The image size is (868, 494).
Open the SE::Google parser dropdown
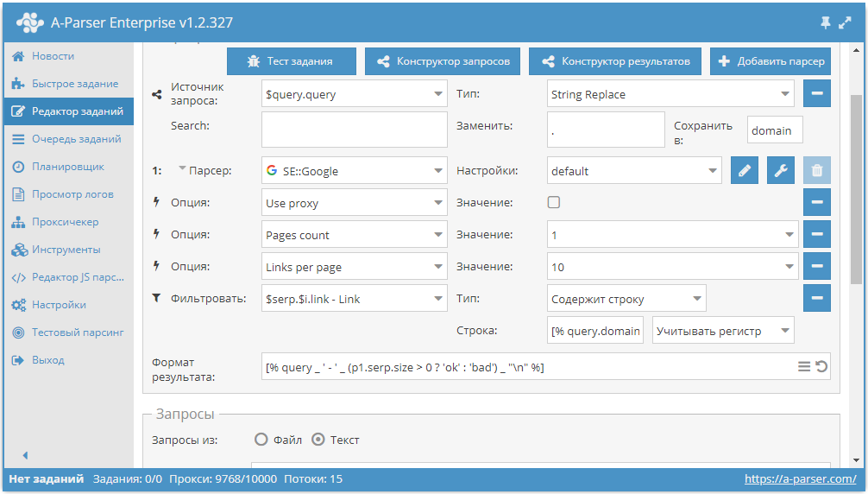pos(355,171)
